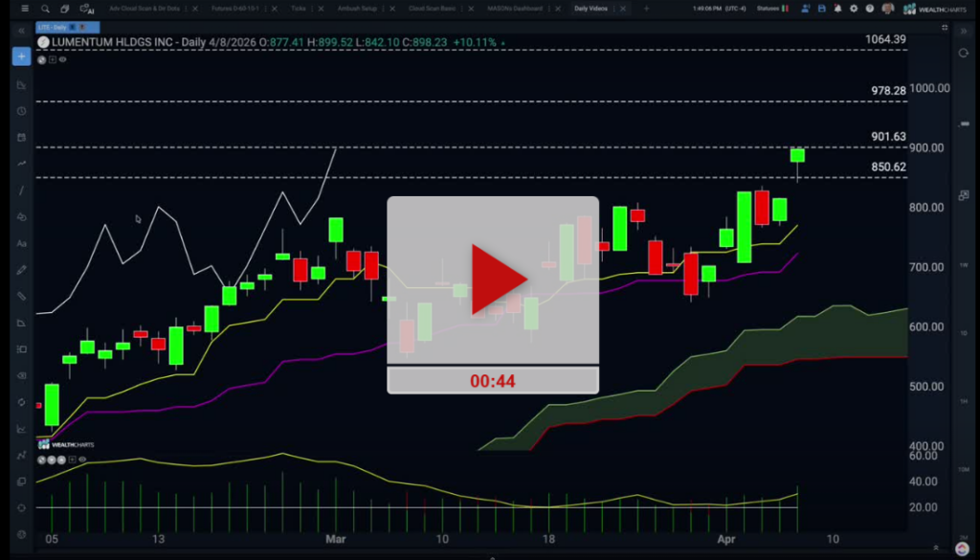
Task: Select the ruler measurement tool
Action: 21,296
